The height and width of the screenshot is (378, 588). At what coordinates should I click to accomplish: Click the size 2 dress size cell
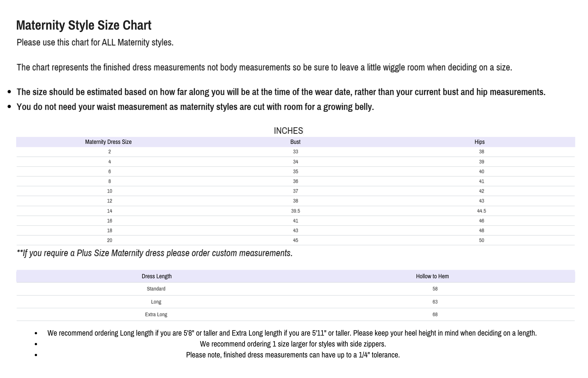[109, 152]
